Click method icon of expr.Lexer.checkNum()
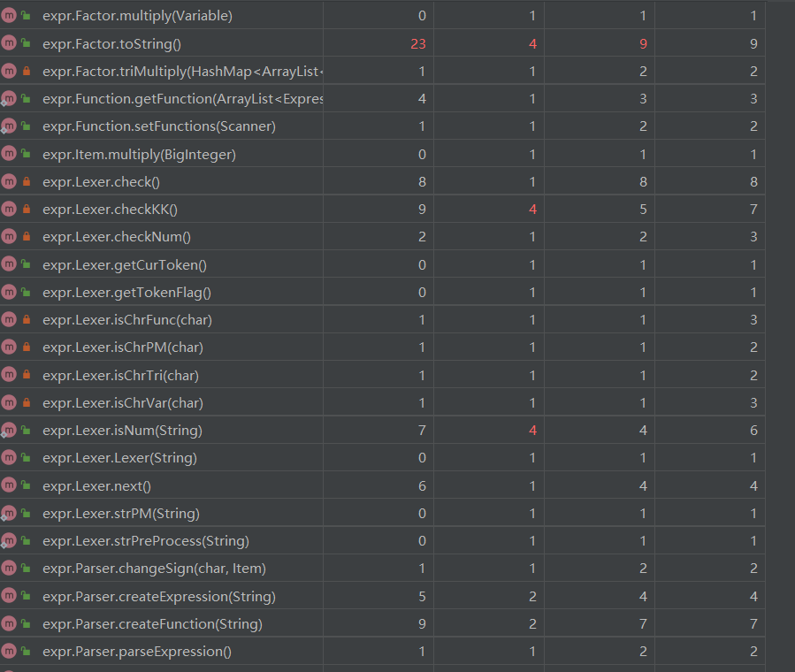This screenshot has height=672, width=795. click(9, 236)
